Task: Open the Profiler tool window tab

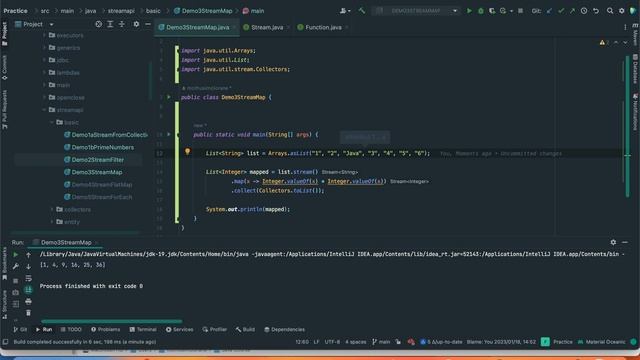Action: pyautogui.click(x=215, y=329)
